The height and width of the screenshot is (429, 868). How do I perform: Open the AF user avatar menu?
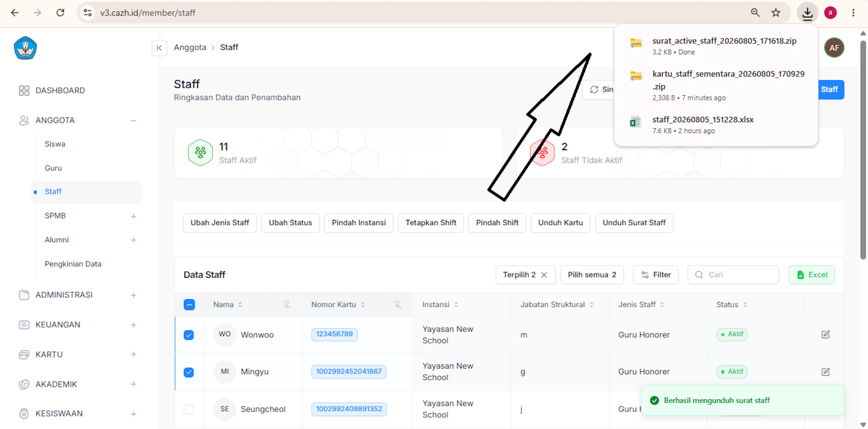click(834, 48)
